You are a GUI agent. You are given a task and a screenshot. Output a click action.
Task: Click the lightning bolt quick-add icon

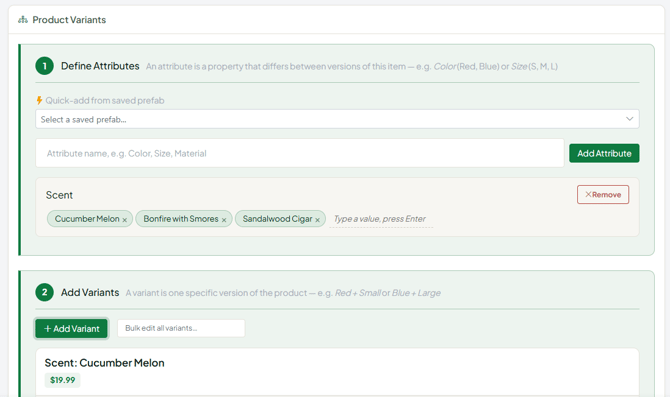(x=39, y=100)
